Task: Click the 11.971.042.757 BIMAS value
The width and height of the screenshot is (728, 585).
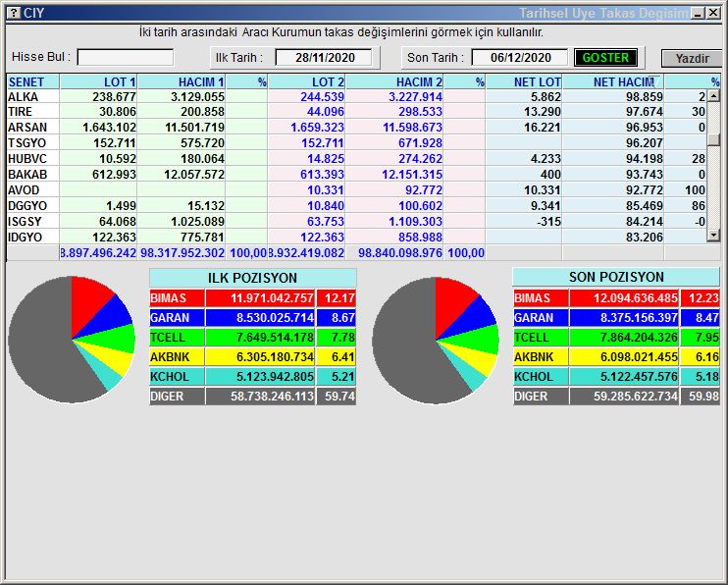Action: click(x=260, y=297)
